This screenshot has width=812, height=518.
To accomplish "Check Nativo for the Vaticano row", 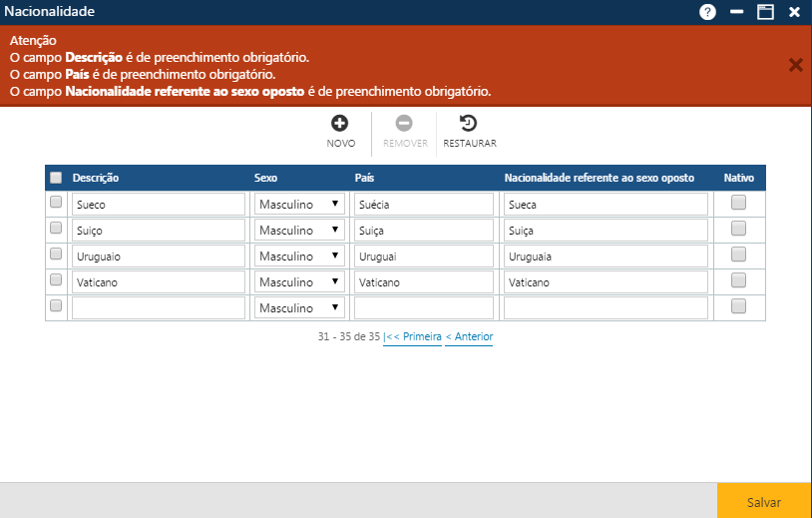I will point(738,280).
